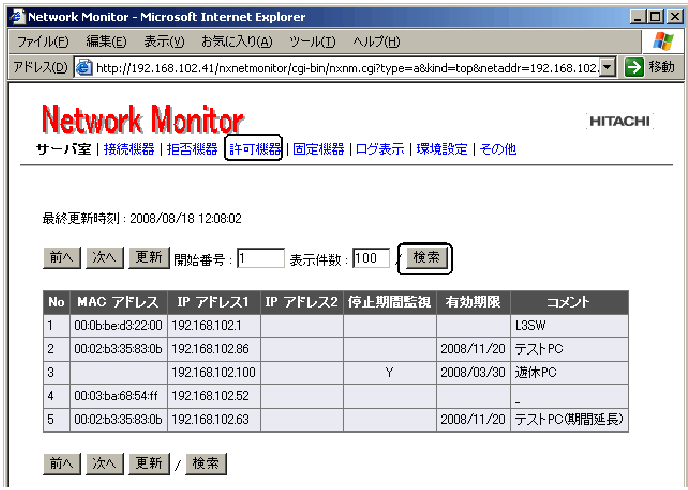The height and width of the screenshot is (490, 688).
Task: Click the bottom 検索 button
Action: [206, 464]
